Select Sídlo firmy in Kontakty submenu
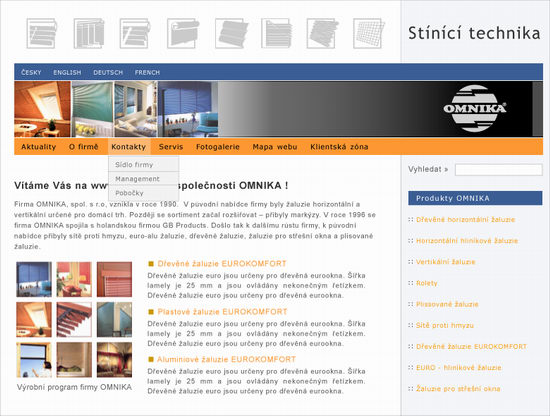550x416 pixels. pos(144,165)
